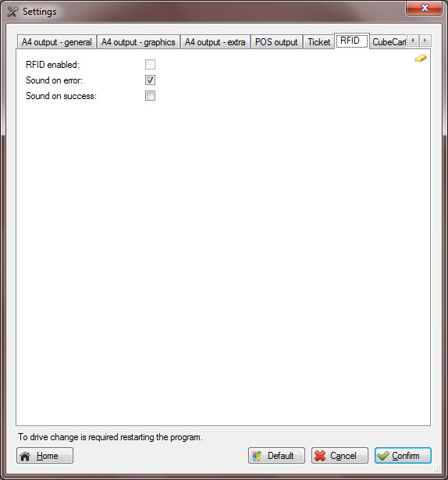This screenshot has width=448, height=480.
Task: Open the A4 output - graphics tab
Action: click(138, 42)
